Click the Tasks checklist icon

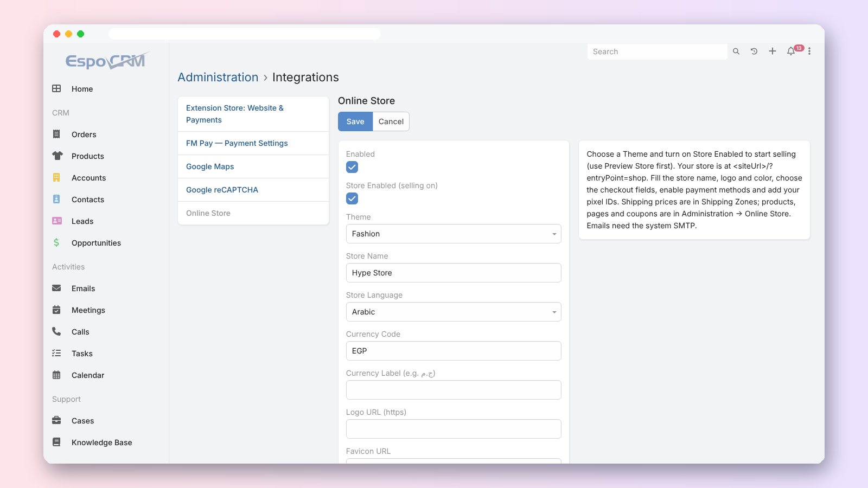pos(56,353)
